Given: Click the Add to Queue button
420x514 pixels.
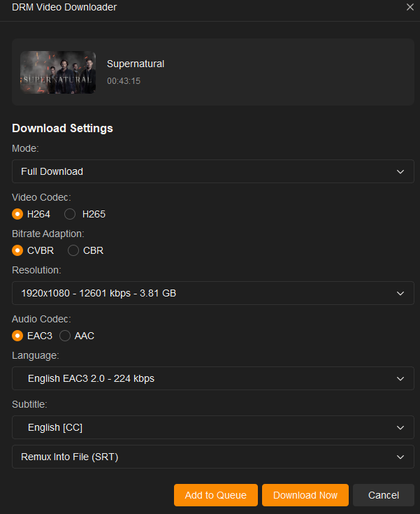Looking at the screenshot, I should 215,495.
